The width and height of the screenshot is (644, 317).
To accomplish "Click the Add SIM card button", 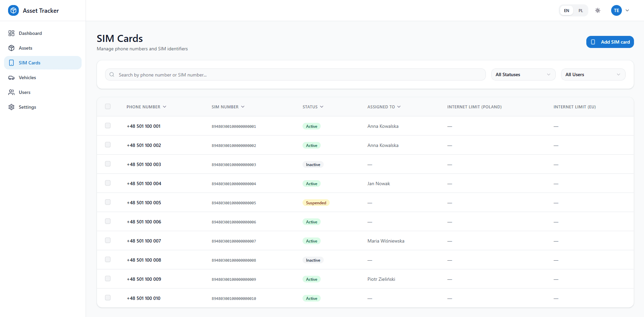I will (610, 42).
